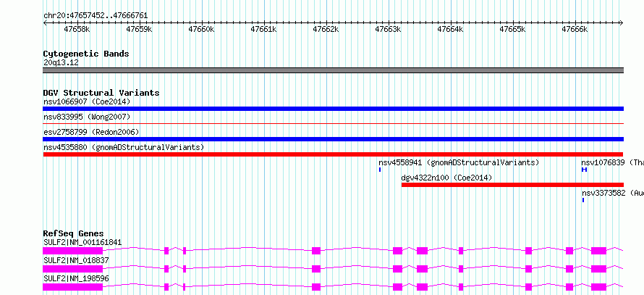Image resolution: width=644 pixels, height=295 pixels.
Task: Click the nsv833995 (Wong2007) label
Action: pos(87,117)
